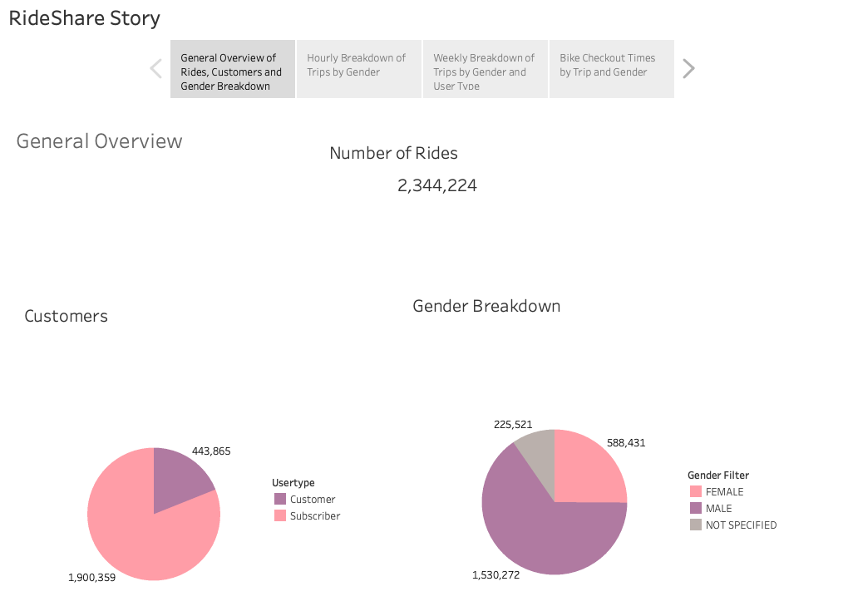Image resolution: width=843 pixels, height=616 pixels.
Task: Open Weekly Breakdown of Trips story point
Action: [485, 69]
